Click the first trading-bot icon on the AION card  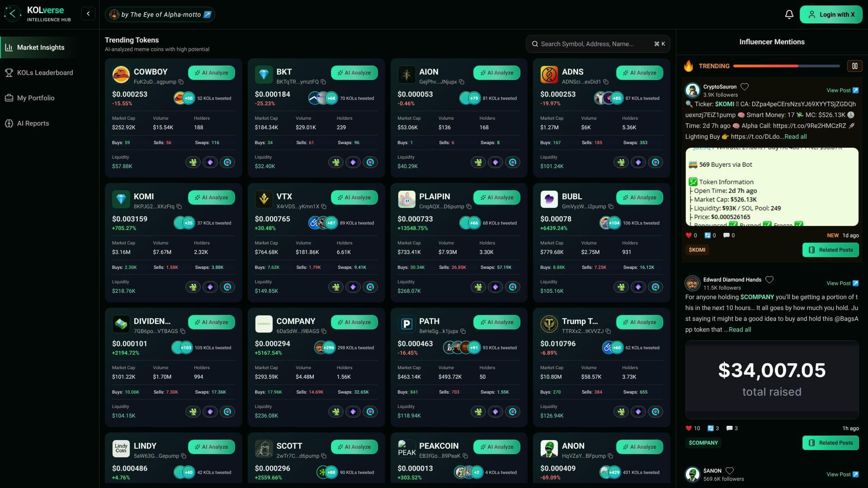pos(478,162)
